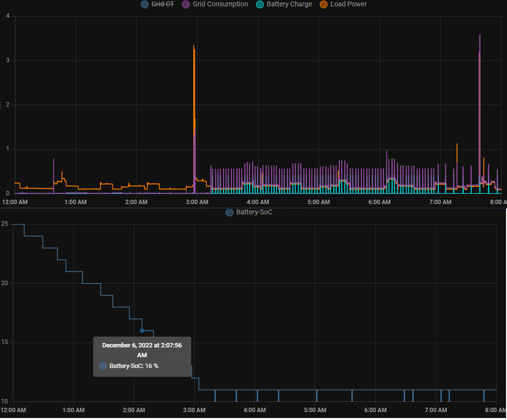Screen dimensions: 507x420
Task: Click the 5:00 AM label on the lower chart axis
Action: click(x=315, y=410)
